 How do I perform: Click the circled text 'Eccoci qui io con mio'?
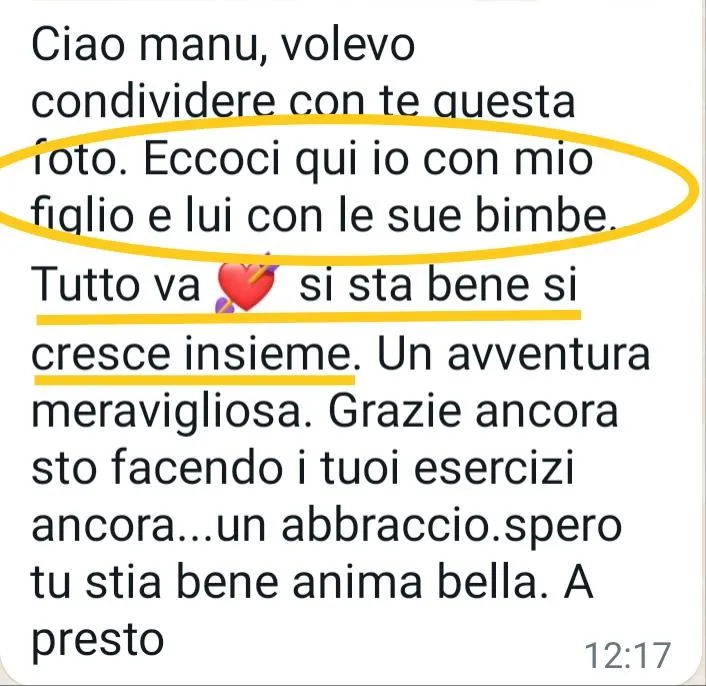(x=368, y=159)
